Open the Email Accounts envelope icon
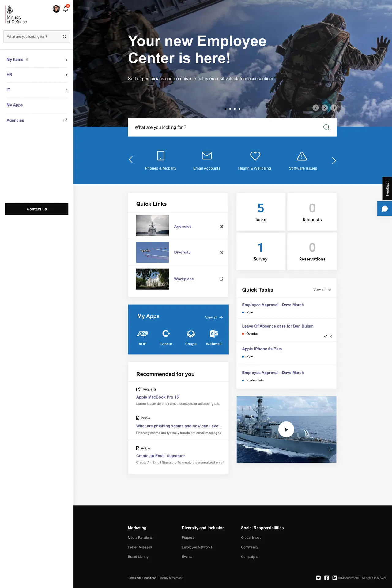This screenshot has height=588, width=392. pyautogui.click(x=207, y=155)
